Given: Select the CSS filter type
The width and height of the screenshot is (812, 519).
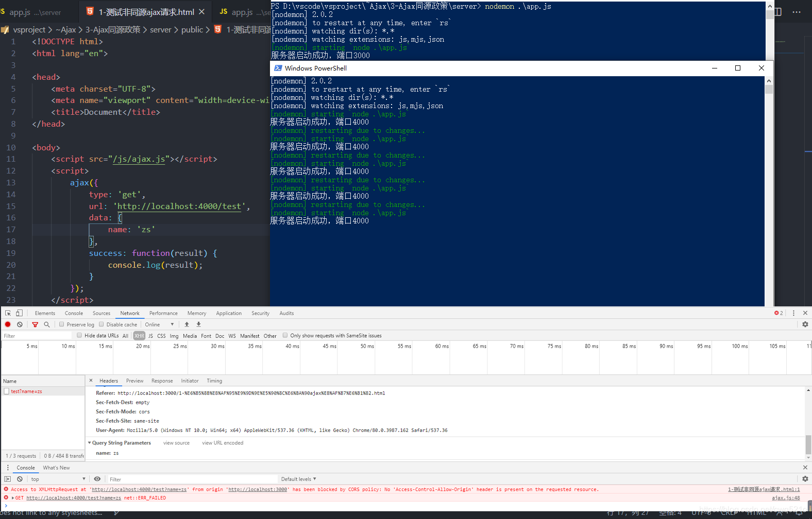Looking at the screenshot, I should pyautogui.click(x=161, y=336).
